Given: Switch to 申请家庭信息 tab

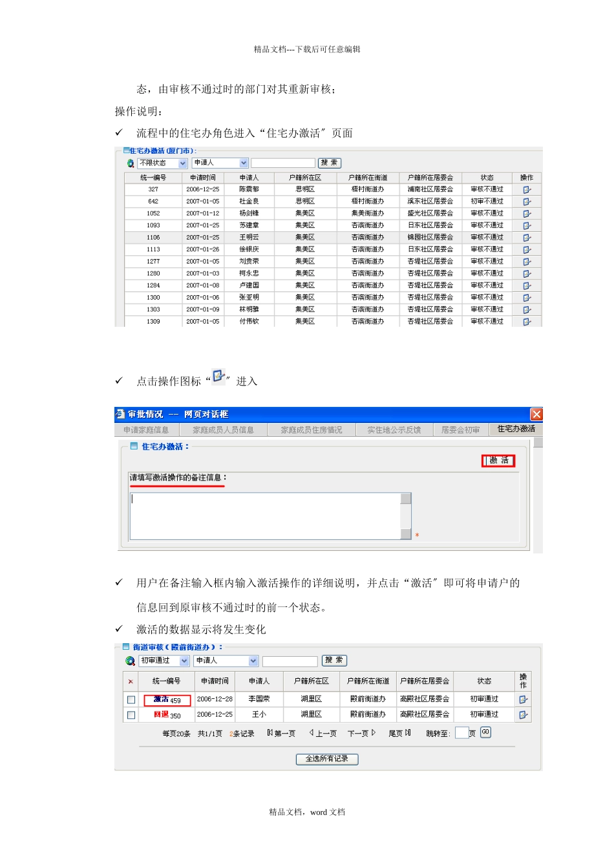Looking at the screenshot, I should pyautogui.click(x=146, y=429).
